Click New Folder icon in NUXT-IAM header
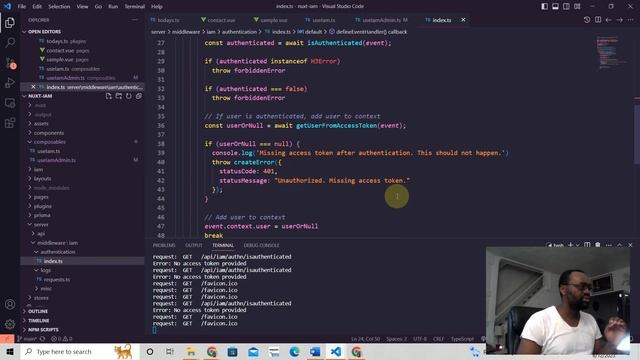Viewport: 640px width, 360px height. pos(118,96)
